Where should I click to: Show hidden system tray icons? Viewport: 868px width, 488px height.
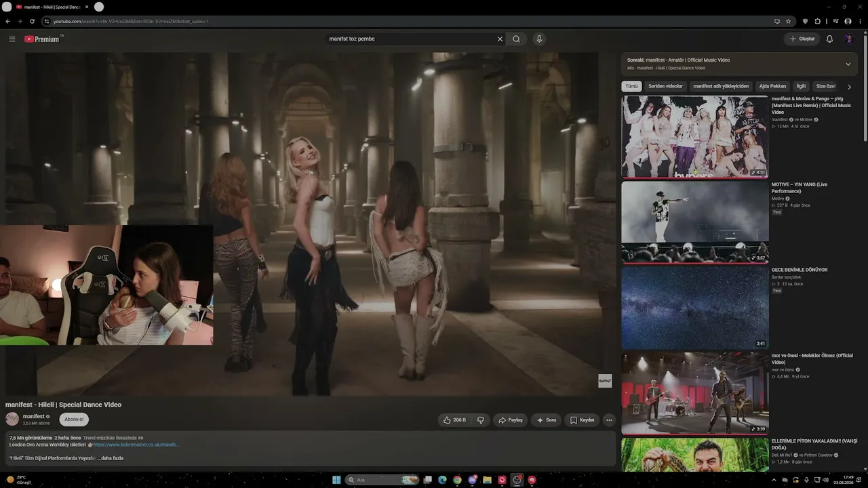[774, 480]
